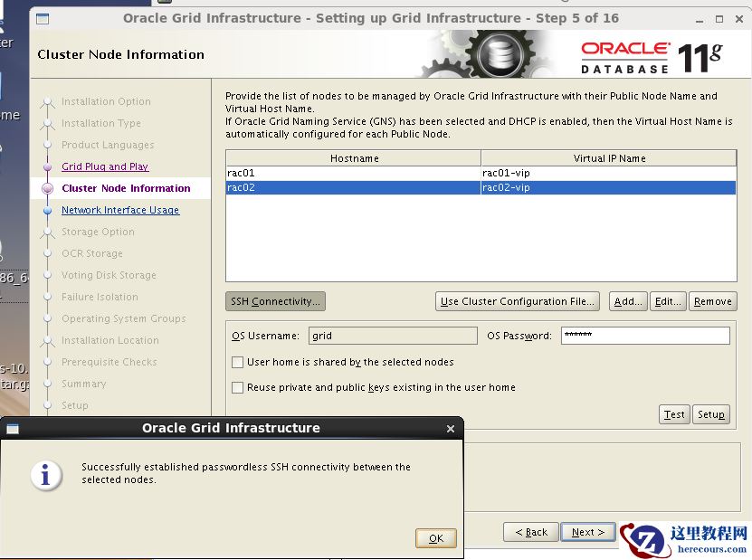Click step bullet beside Cluster Node Information
The height and width of the screenshot is (560, 752).
(x=47, y=188)
